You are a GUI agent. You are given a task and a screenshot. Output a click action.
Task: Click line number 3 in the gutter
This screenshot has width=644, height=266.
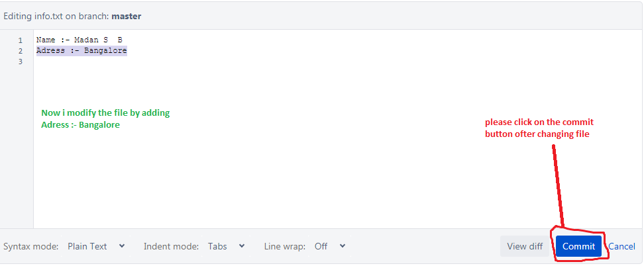[20, 62]
